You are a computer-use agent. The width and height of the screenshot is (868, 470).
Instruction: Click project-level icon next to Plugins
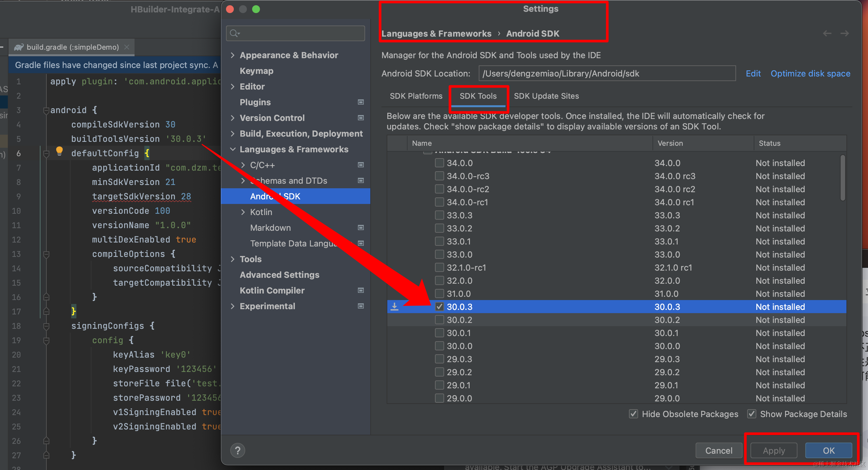coord(361,102)
